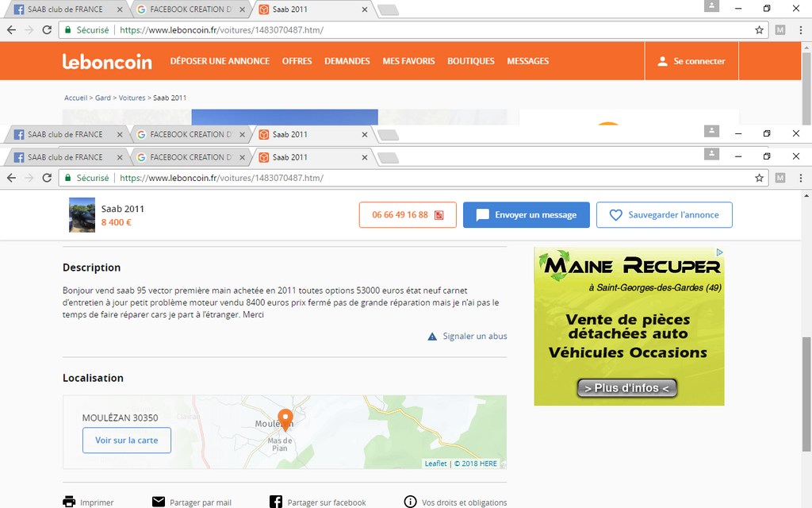This screenshot has width=812, height=508.
Task: Click the user profile icon in front window title bar
Action: [711, 154]
